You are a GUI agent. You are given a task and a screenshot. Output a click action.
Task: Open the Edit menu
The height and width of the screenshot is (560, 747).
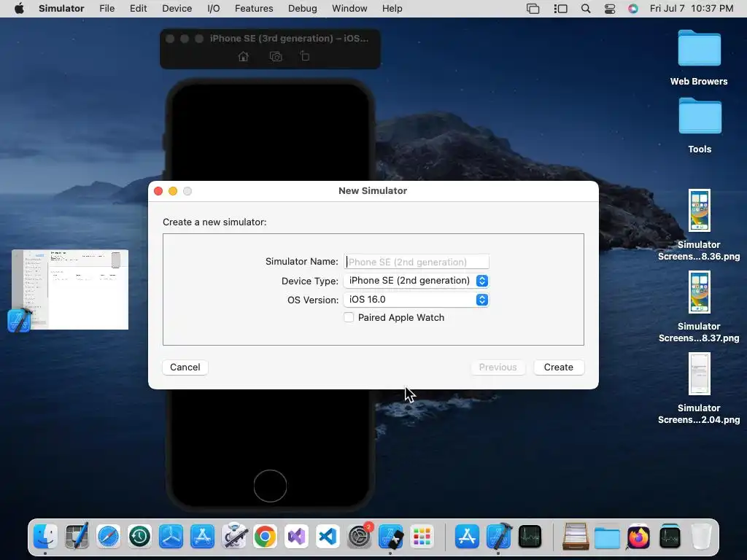pos(138,9)
